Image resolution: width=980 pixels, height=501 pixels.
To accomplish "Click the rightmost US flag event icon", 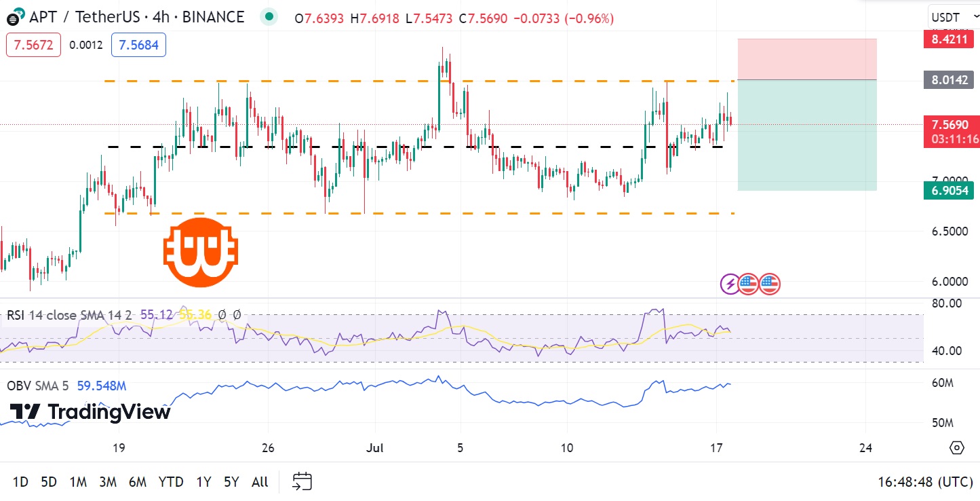I will (770, 284).
